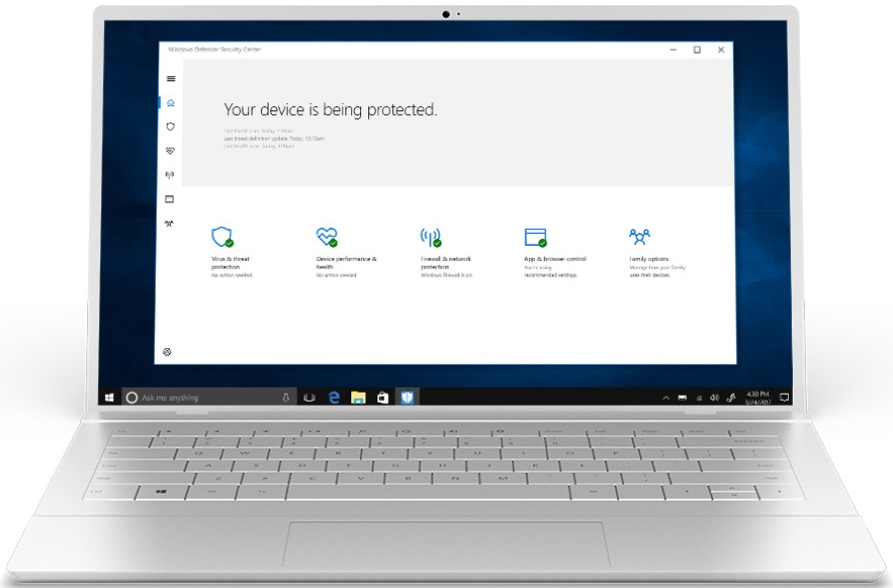This screenshot has width=893, height=588.
Task: Open Family options label
Action: click(x=649, y=259)
